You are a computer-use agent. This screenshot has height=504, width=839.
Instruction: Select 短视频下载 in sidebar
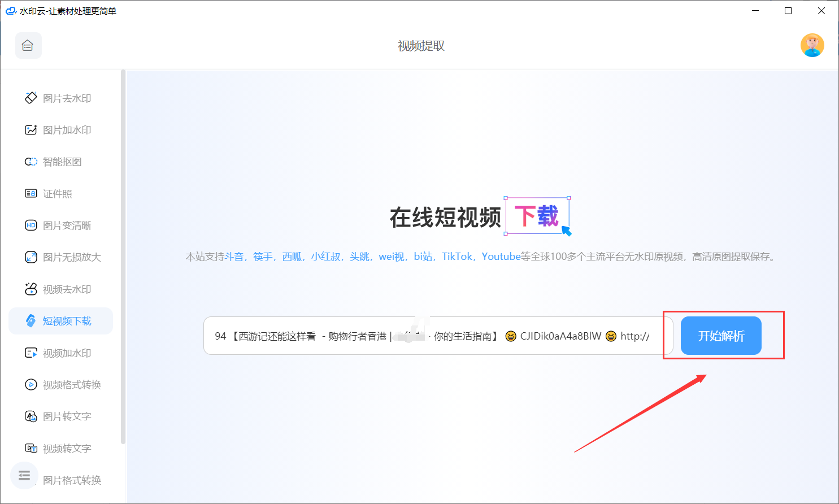[x=60, y=321]
